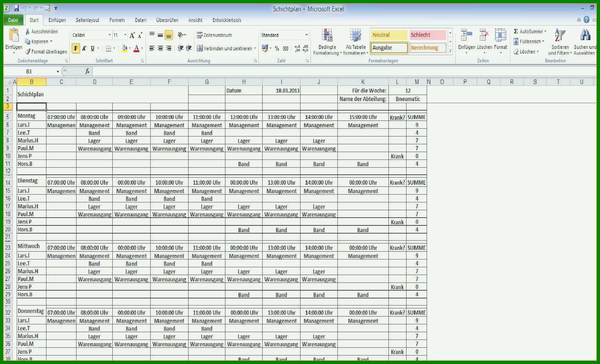The image size is (600, 364).
Task: Open the Datei tab
Action: [x=13, y=20]
